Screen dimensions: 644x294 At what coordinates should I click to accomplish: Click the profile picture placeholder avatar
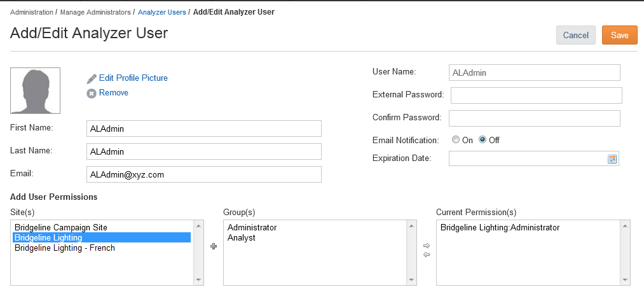click(36, 90)
